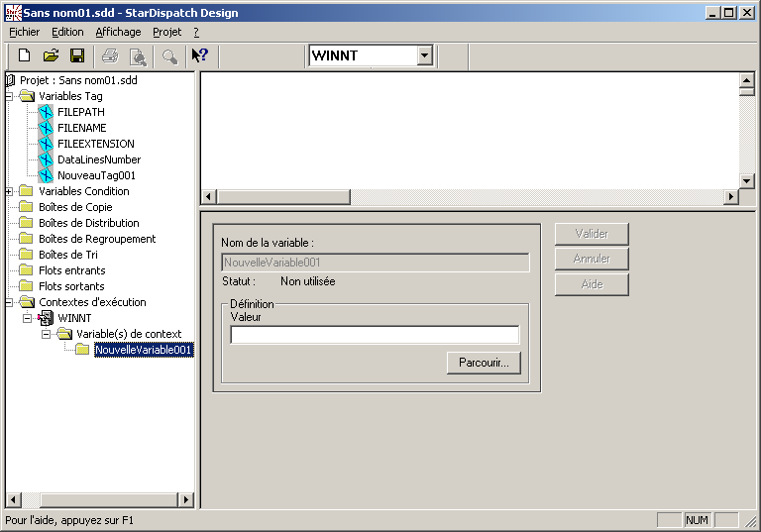Image resolution: width=761 pixels, height=532 pixels.
Task: Open the Projet menu
Action: (166, 32)
